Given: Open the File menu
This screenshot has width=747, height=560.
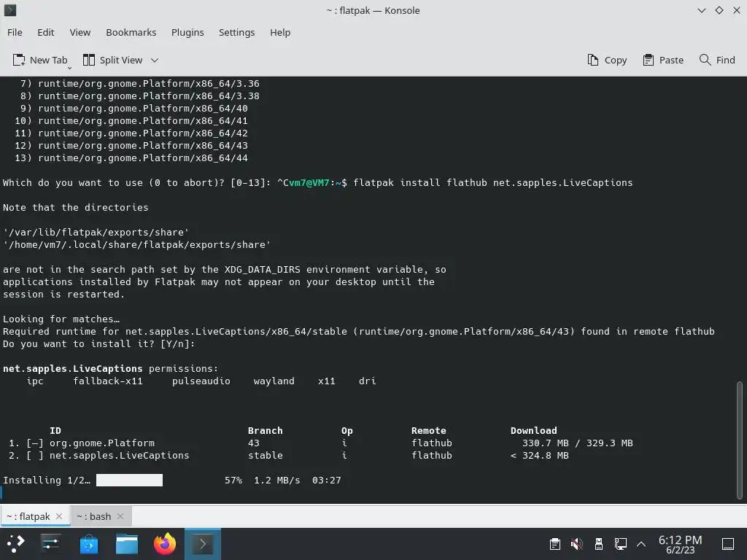Looking at the screenshot, I should pyautogui.click(x=15, y=32).
